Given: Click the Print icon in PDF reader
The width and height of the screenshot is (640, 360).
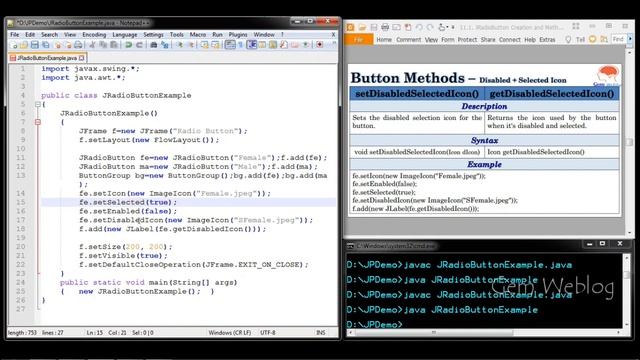Looking at the screenshot, I should (x=385, y=27).
